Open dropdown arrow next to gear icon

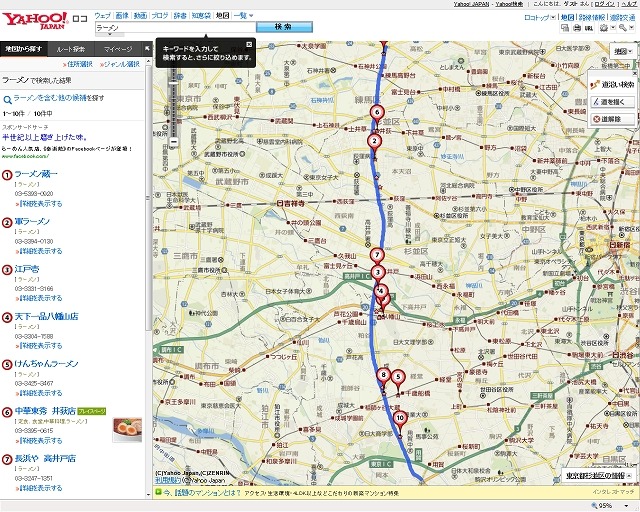(x=612, y=28)
